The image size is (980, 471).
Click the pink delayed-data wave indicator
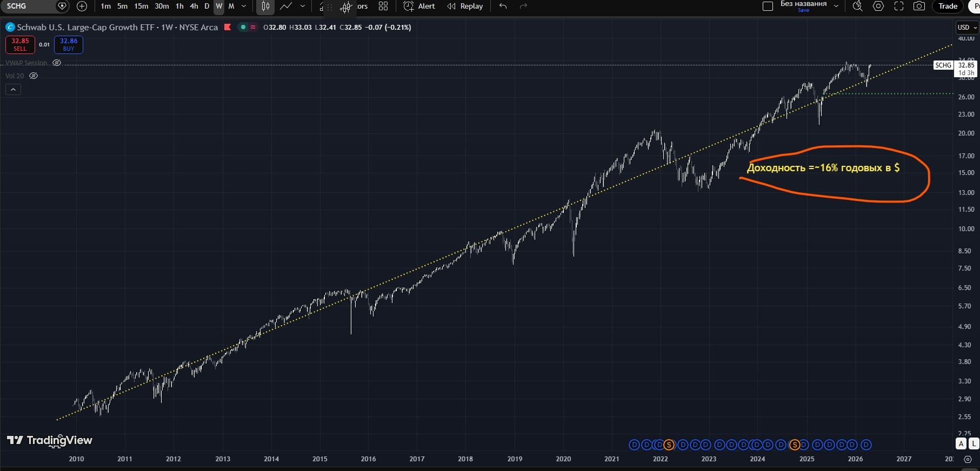[253, 27]
